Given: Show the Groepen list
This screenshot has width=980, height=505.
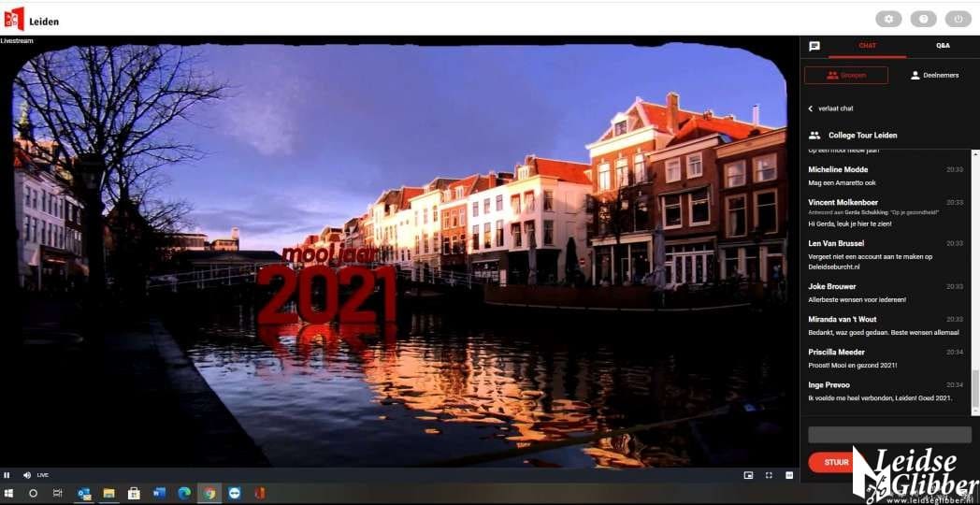Looking at the screenshot, I should coord(845,75).
